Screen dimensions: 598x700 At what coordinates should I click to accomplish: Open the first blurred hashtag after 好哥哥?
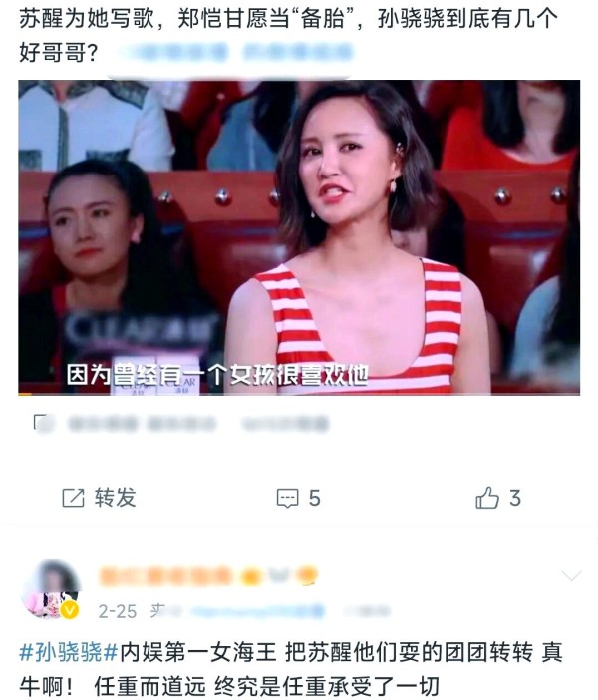[x=173, y=53]
